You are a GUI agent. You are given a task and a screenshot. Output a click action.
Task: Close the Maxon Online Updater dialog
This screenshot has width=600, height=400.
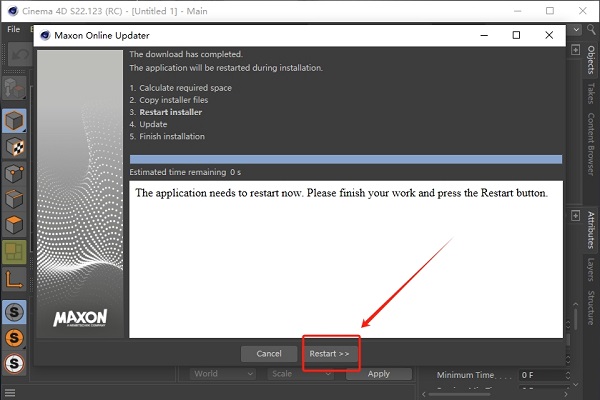coord(549,35)
